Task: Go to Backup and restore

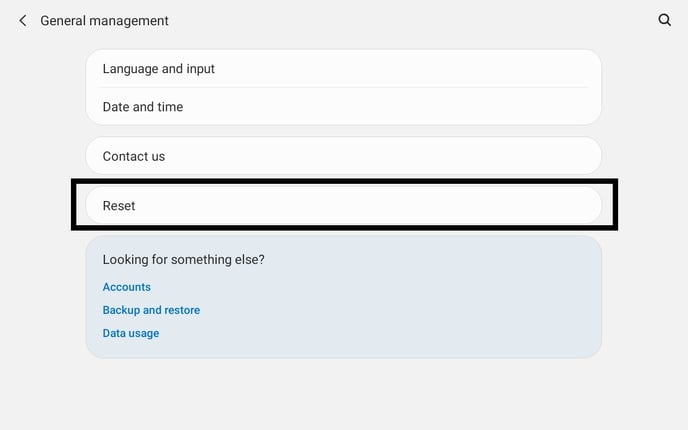Action: click(x=151, y=310)
